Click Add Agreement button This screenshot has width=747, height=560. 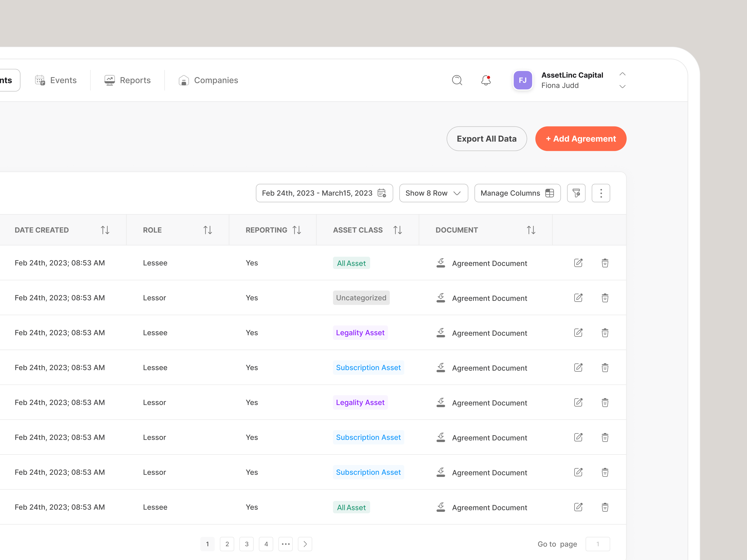pyautogui.click(x=581, y=139)
